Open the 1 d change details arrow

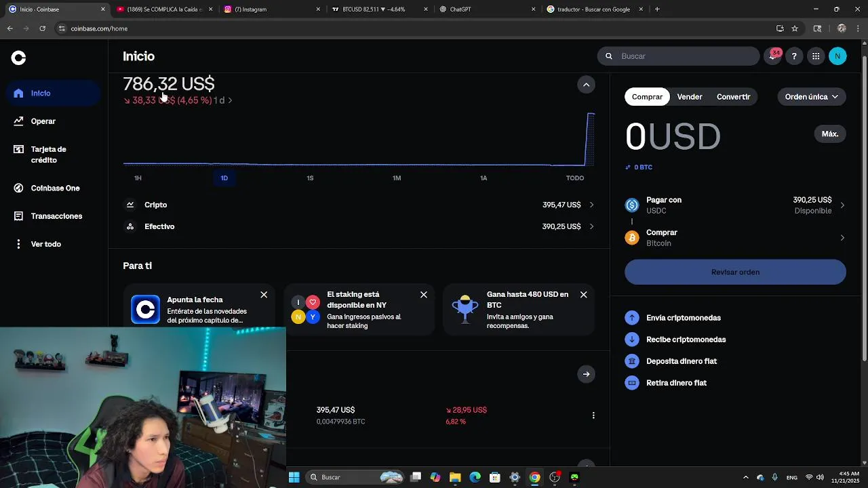(x=230, y=100)
